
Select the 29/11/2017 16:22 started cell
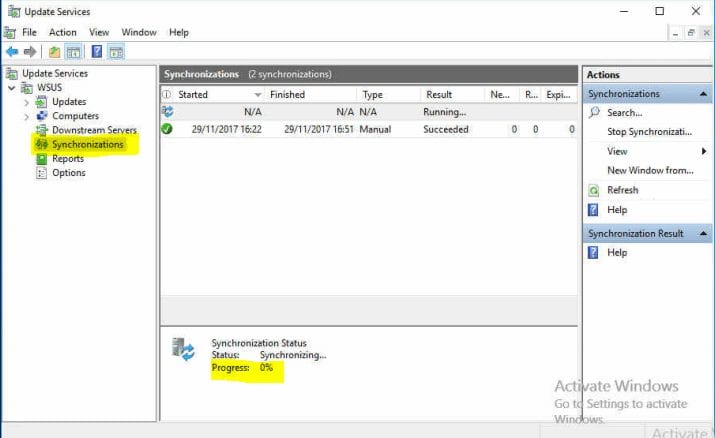227,129
